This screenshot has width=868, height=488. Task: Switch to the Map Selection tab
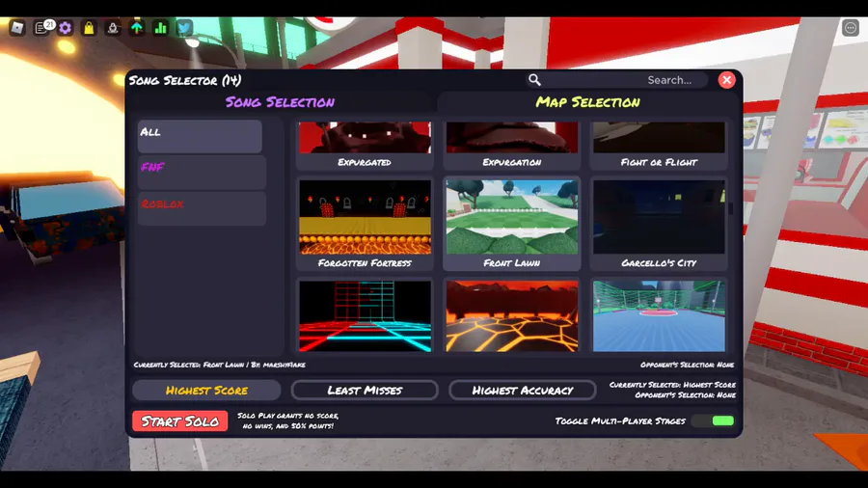tap(588, 102)
